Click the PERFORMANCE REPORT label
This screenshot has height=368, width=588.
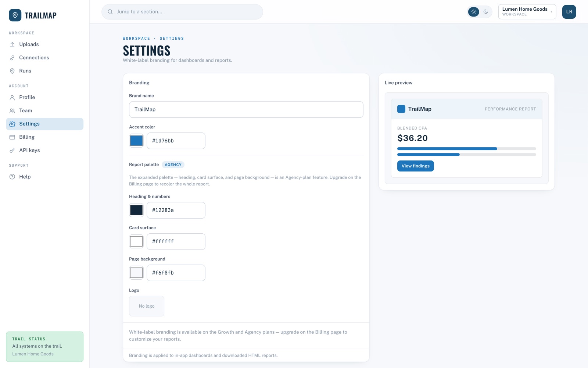click(510, 109)
